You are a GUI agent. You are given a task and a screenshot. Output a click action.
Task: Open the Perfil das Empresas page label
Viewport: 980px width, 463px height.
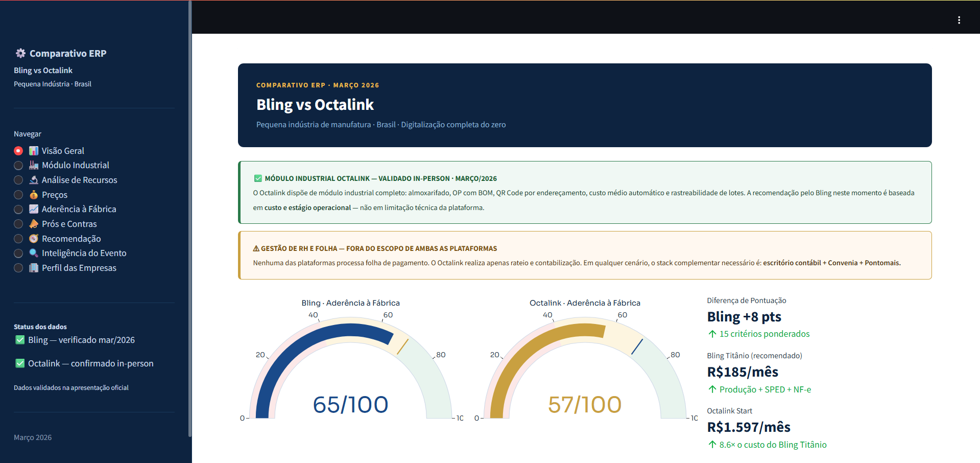[79, 268]
